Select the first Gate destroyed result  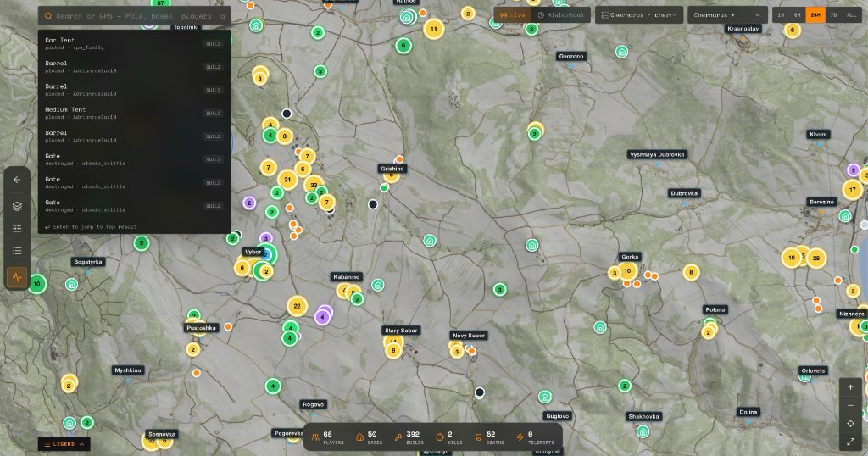[135, 159]
